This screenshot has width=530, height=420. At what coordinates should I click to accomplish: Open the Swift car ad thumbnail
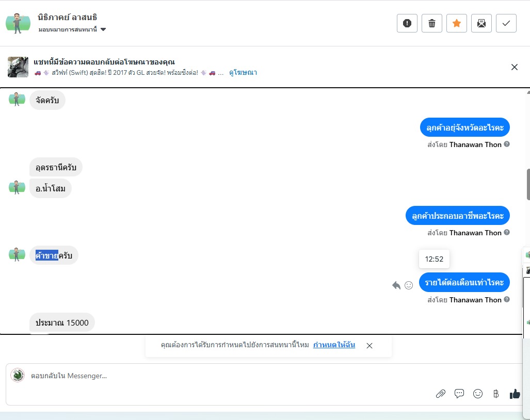18,67
